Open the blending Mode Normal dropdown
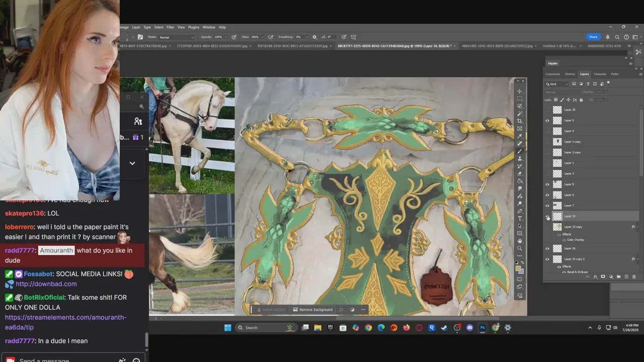This screenshot has width=644, height=362. pos(176,37)
